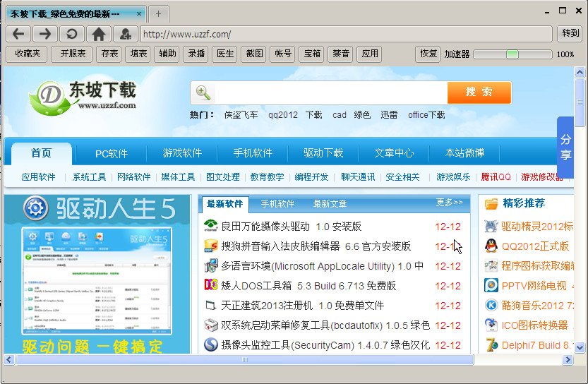Open the 分享 side panel tab
The width and height of the screenshot is (588, 384).
tap(565, 147)
